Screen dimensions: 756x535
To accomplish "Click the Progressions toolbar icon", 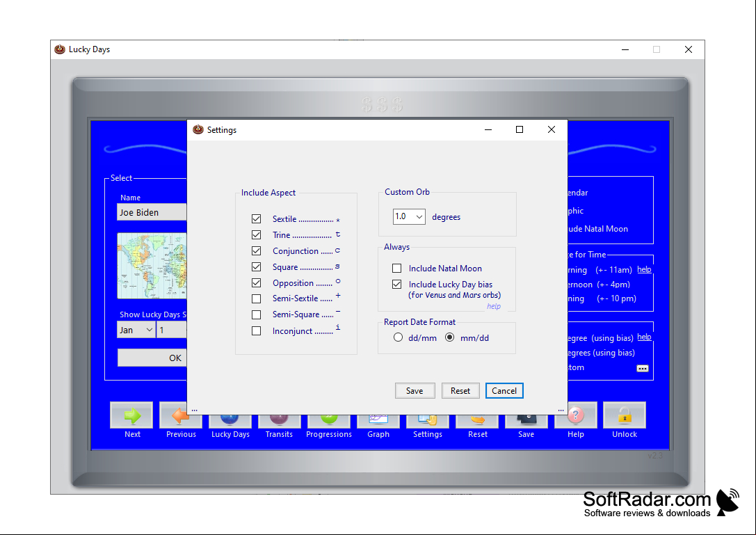I will click(x=329, y=421).
